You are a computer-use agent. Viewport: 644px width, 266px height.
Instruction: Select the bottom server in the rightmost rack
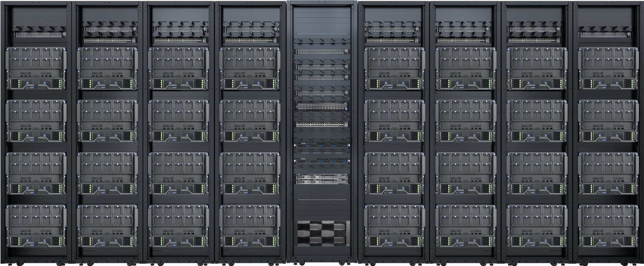pyautogui.click(x=608, y=226)
